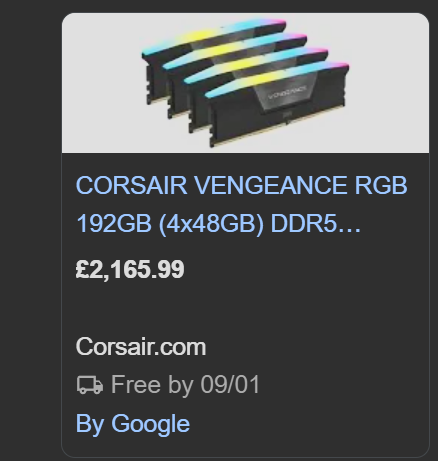
Task: Select the £2,165.99 price
Action: pyautogui.click(x=130, y=269)
